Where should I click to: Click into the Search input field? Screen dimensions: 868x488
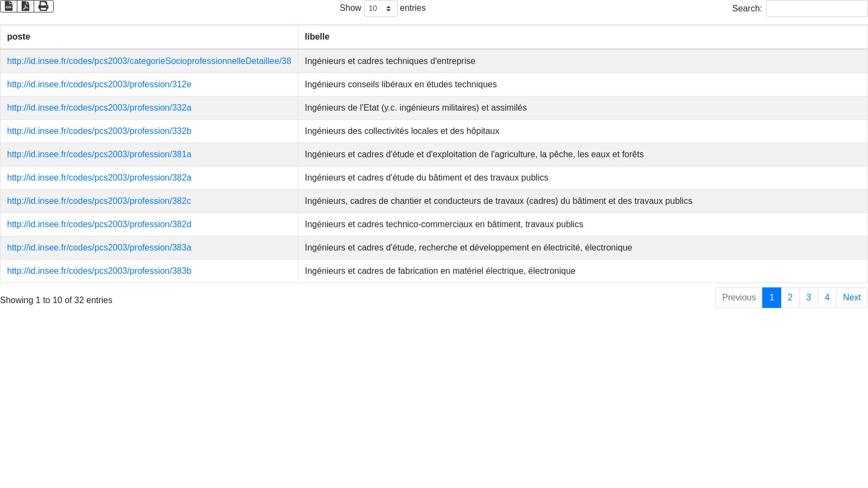(816, 9)
